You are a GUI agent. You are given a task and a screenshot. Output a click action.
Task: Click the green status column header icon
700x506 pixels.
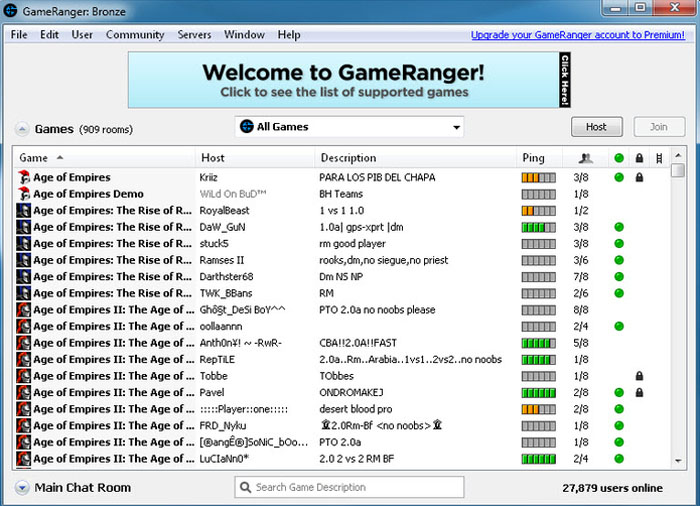click(x=619, y=158)
